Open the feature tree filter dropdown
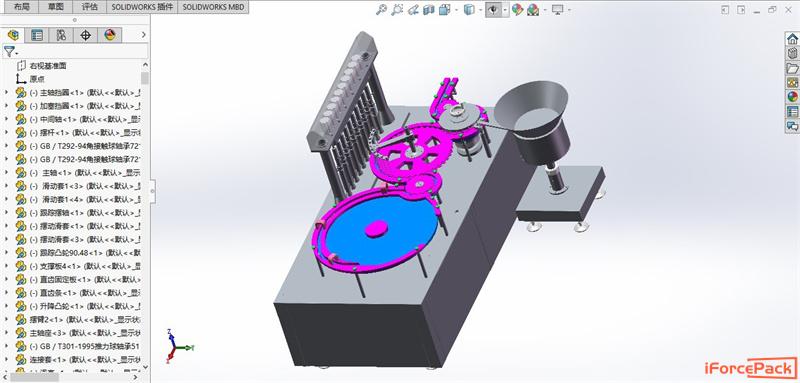Viewport: 800px width, 383px height. click(x=10, y=51)
